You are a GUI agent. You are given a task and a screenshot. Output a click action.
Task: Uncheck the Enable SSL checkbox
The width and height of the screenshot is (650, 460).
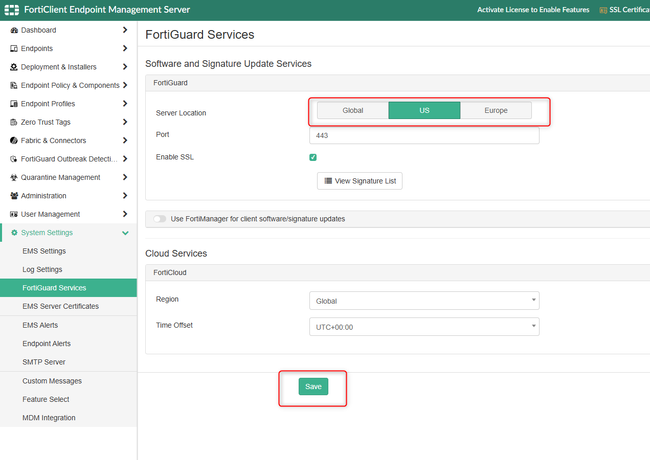tap(313, 157)
